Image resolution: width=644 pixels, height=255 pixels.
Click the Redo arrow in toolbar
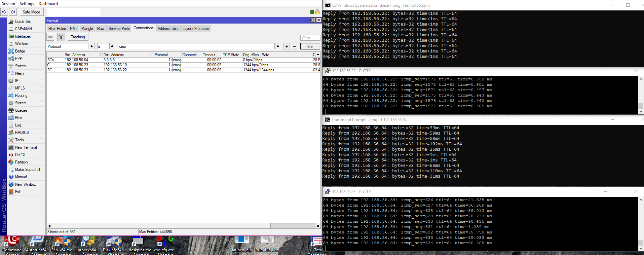(x=13, y=12)
